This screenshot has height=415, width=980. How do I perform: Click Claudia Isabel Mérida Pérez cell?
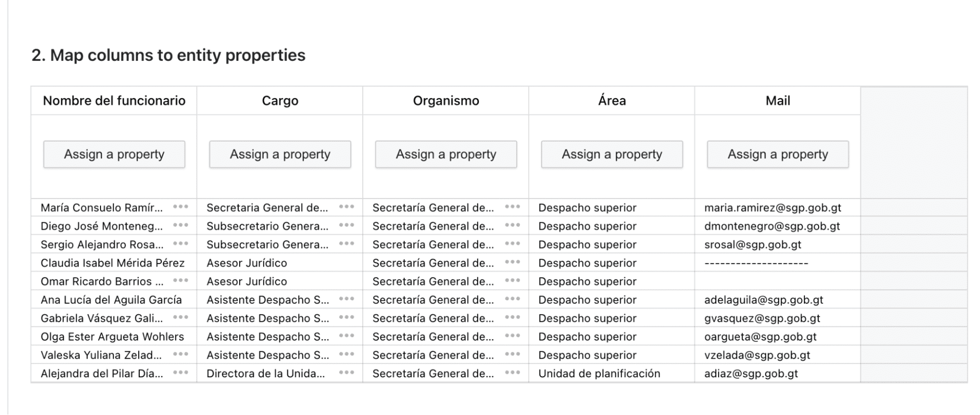pyautogui.click(x=114, y=263)
